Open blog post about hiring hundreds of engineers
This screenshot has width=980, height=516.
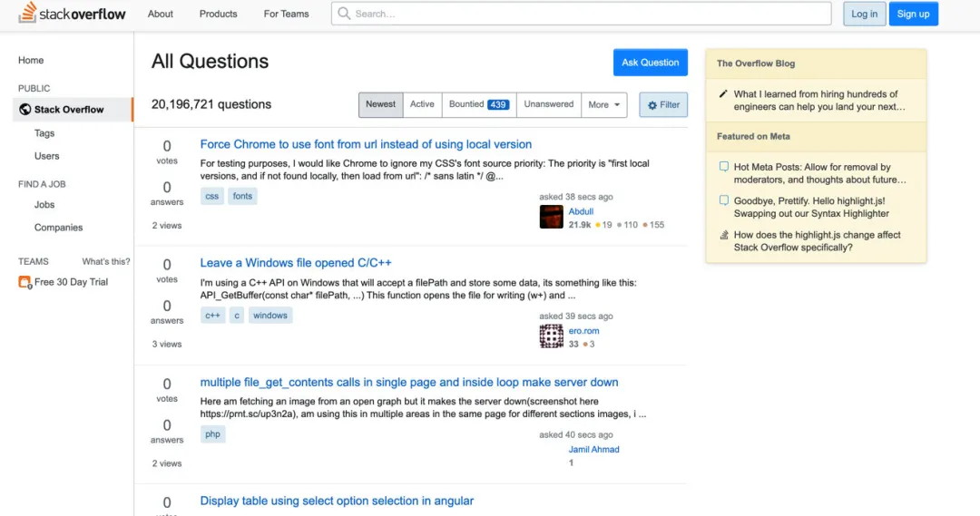tap(818, 100)
